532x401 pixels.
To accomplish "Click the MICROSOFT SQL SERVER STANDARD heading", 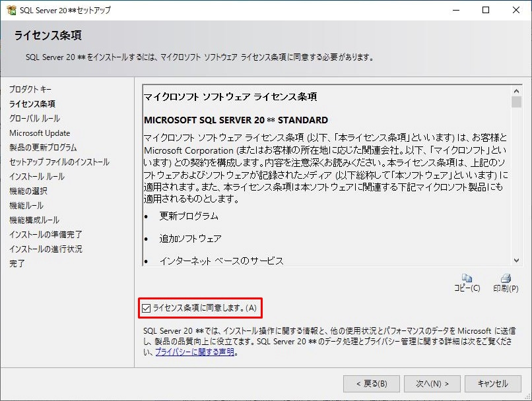I will click(236, 120).
